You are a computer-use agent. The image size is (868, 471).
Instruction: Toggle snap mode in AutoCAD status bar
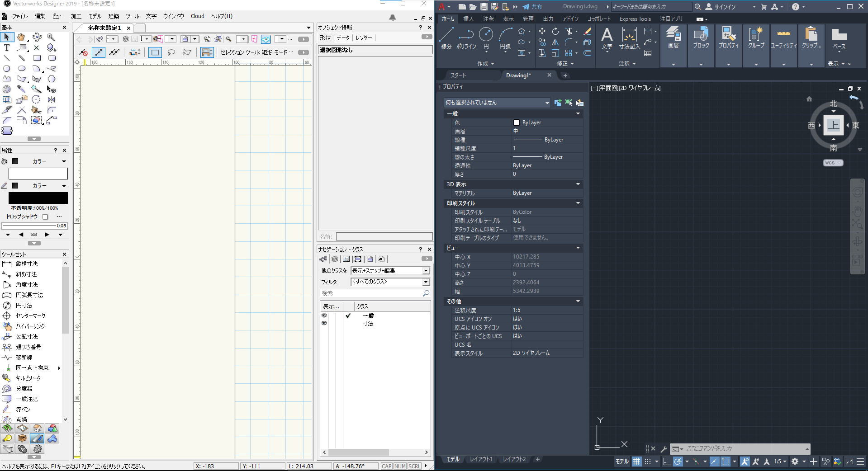point(648,462)
